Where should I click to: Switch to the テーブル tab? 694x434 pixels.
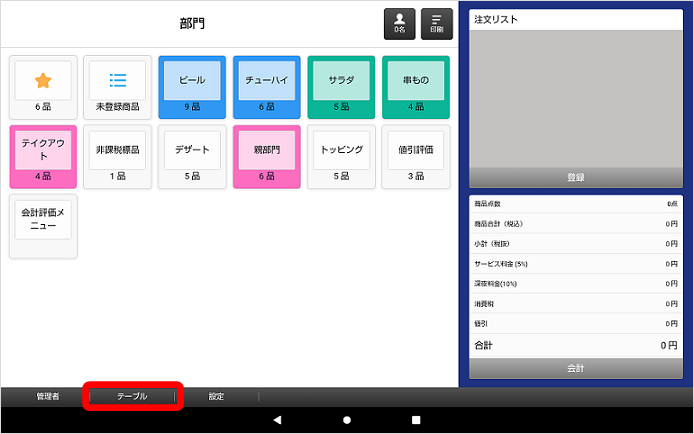[x=132, y=396]
